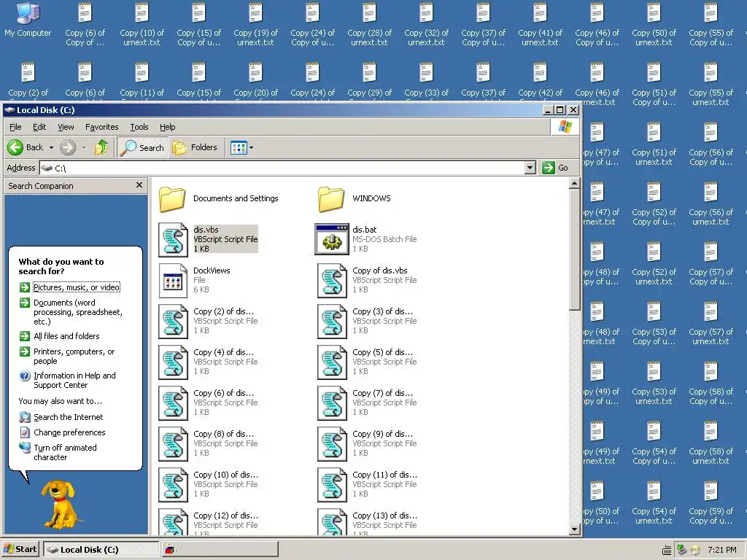
Task: Close the Search Companion pane
Action: coord(139,185)
